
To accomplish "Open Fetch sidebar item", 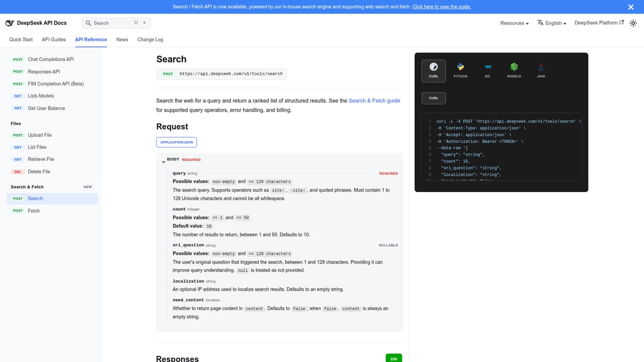I will tap(52, 211).
